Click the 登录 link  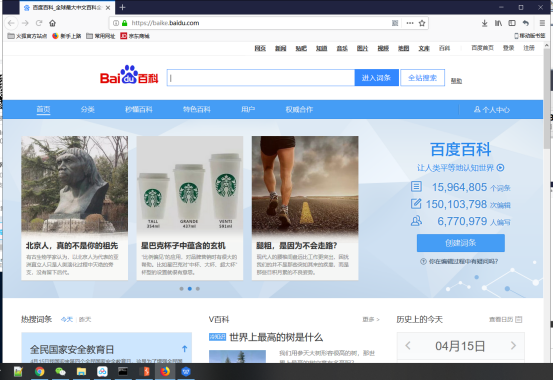(508, 48)
